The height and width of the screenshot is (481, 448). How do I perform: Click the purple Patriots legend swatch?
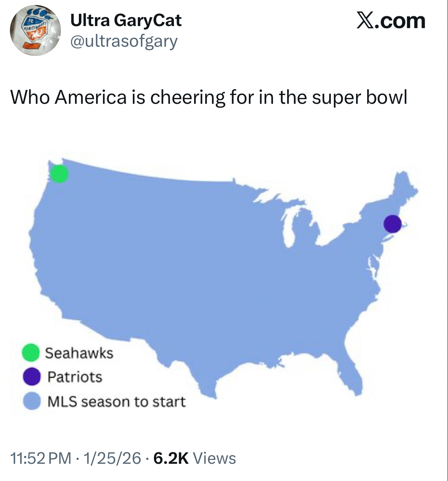point(31,376)
